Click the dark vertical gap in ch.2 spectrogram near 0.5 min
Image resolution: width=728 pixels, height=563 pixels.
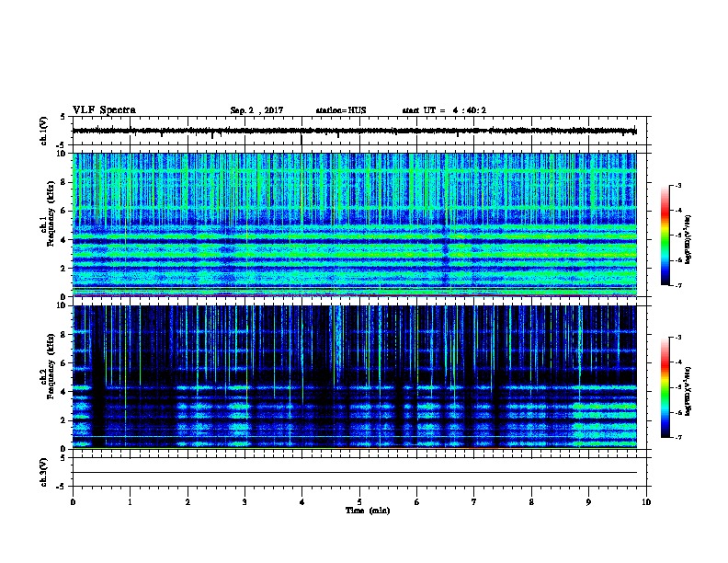[98, 376]
